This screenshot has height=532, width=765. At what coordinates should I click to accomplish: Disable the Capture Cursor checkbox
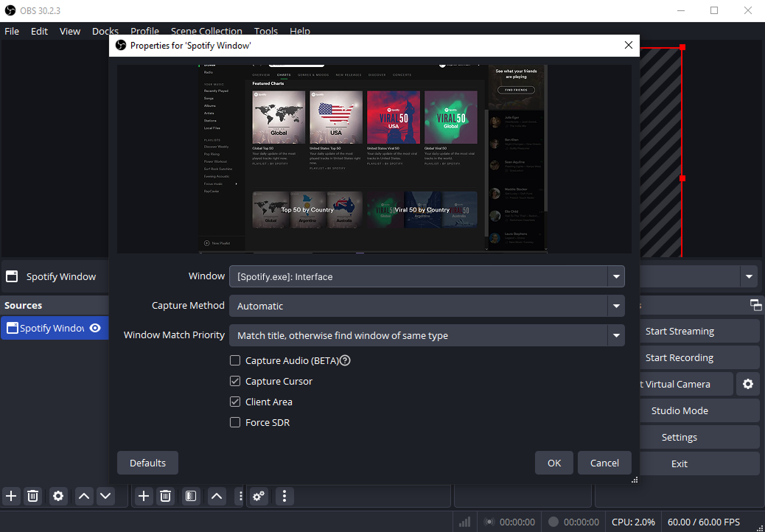(235, 381)
